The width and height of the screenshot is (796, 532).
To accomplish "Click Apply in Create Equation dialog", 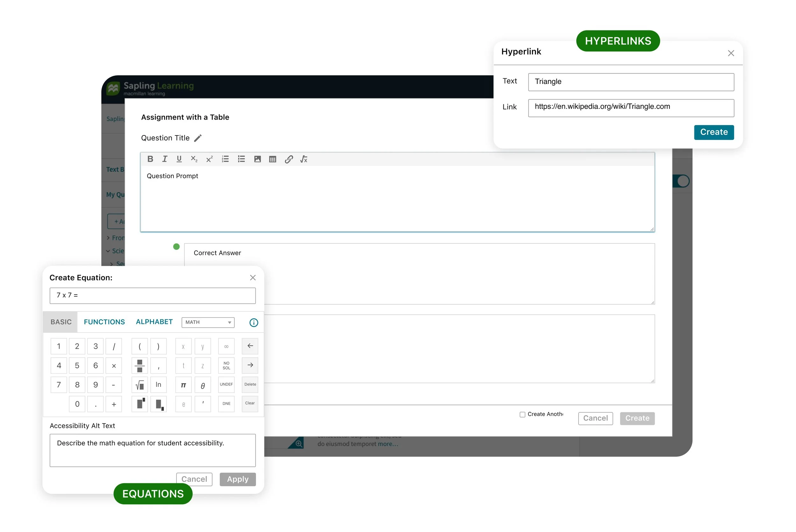I will tap(238, 479).
